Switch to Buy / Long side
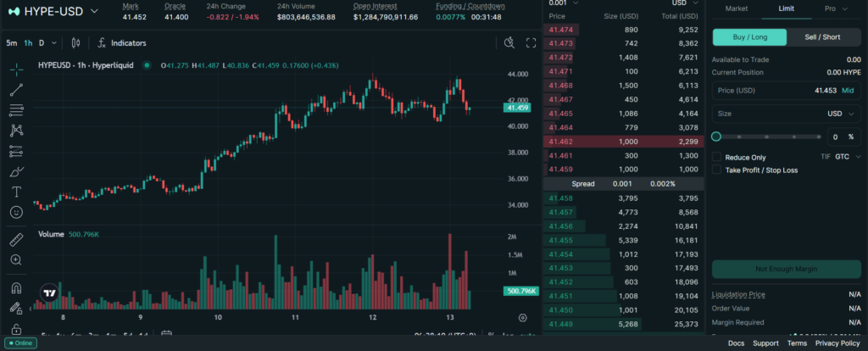Viewport: 868px width, 351px height. [749, 37]
